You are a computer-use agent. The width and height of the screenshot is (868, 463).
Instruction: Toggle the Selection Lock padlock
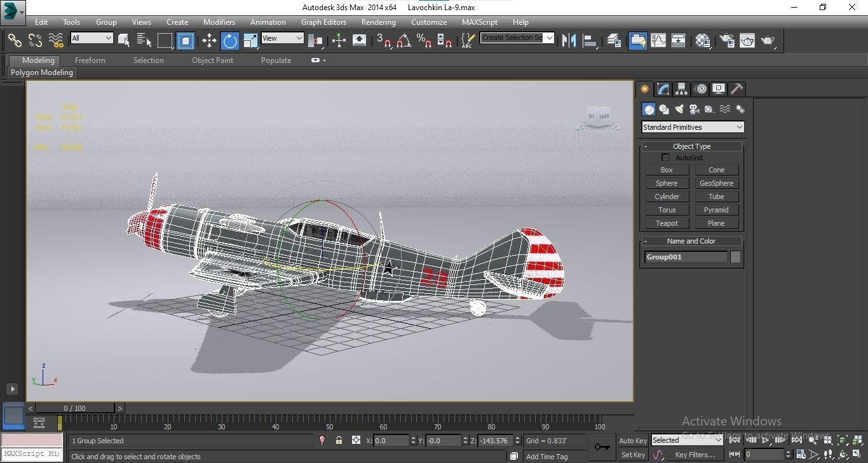click(x=339, y=440)
